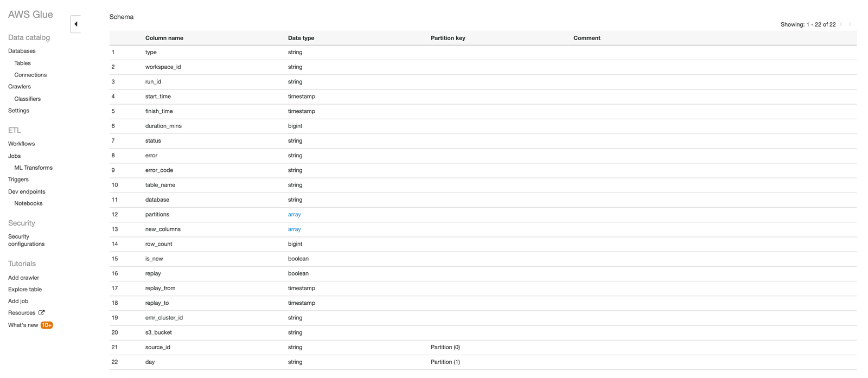Open the Crawlers page
Screen dimensions: 868x378
click(x=20, y=87)
